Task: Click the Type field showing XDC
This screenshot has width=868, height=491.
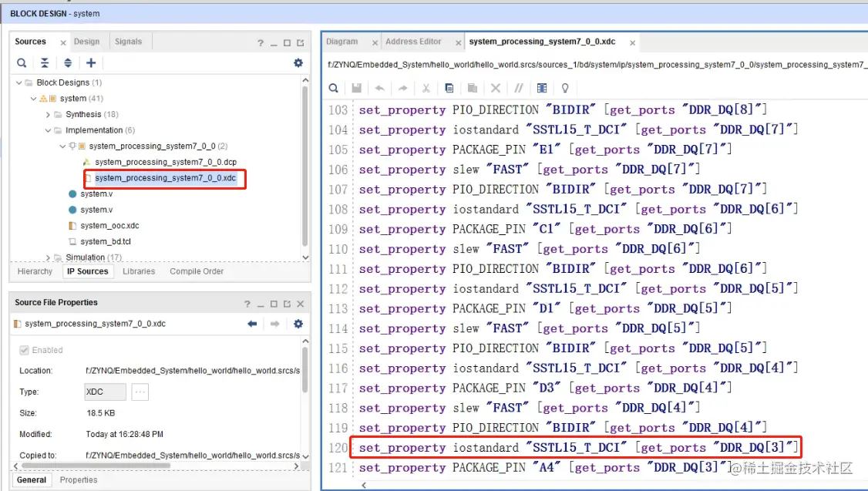Action: (105, 392)
